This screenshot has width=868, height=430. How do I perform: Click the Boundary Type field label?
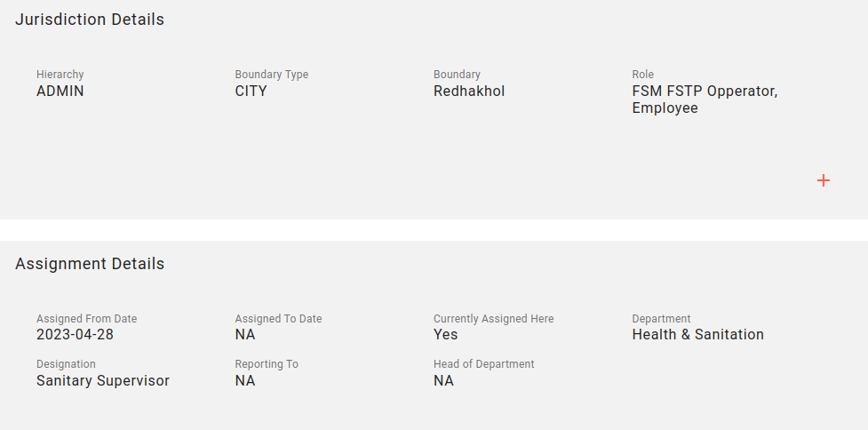pyautogui.click(x=272, y=75)
